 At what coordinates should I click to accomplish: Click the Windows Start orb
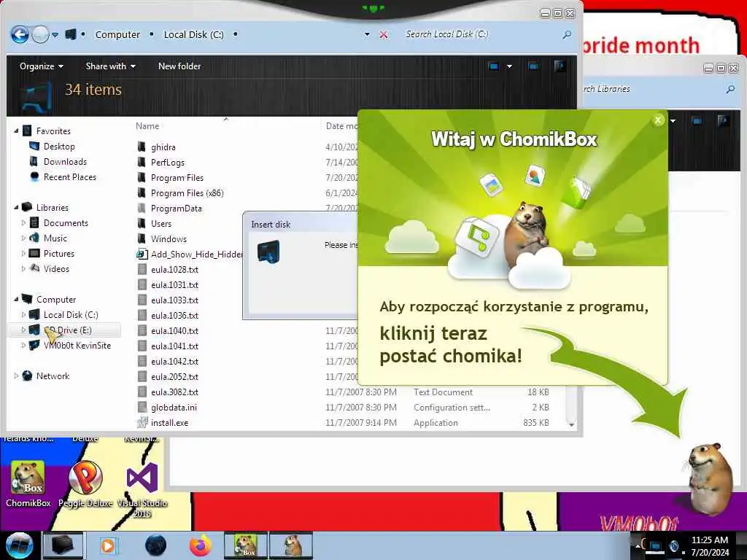pyautogui.click(x=20, y=545)
